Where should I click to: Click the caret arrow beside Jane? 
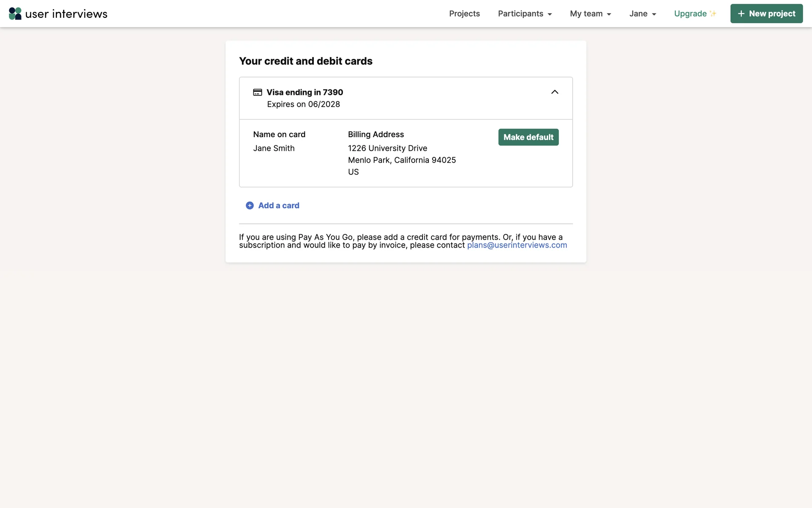654,14
